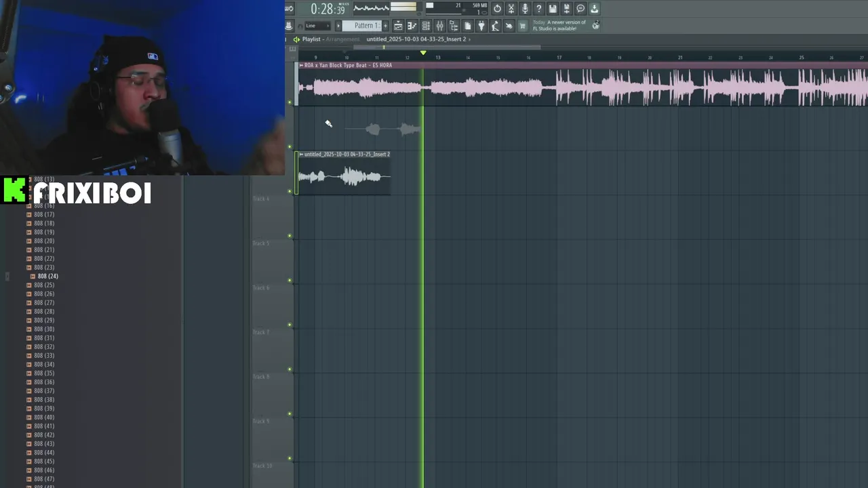The image size is (868, 488).
Task: Open the Pattern 1 selector
Action: 361,26
